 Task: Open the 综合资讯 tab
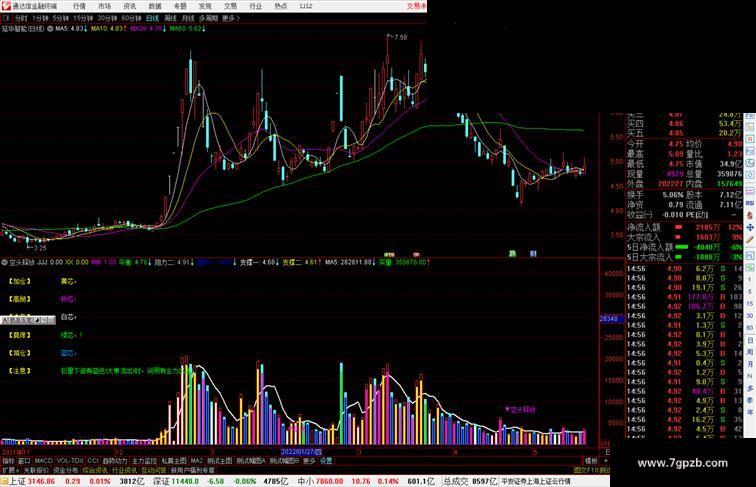pos(95,470)
